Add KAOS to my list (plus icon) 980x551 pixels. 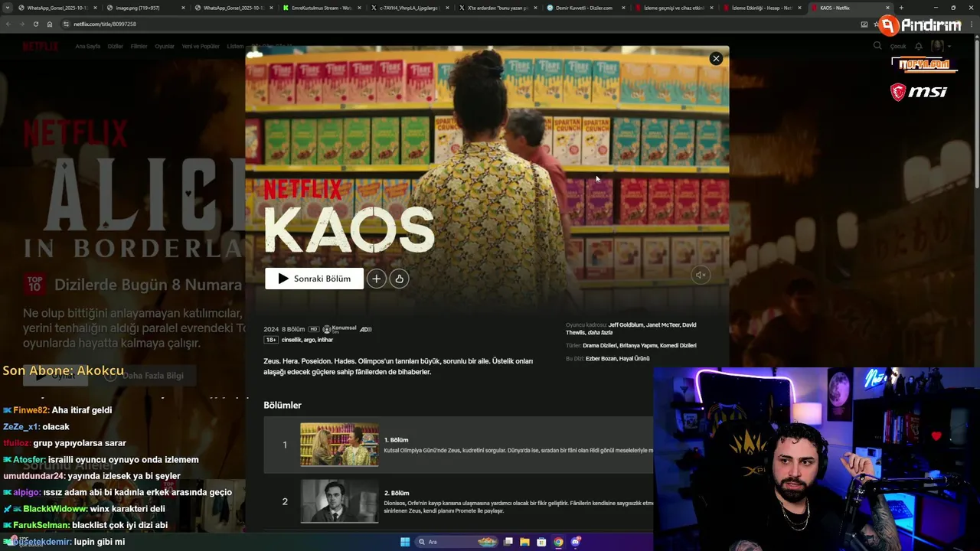376,279
